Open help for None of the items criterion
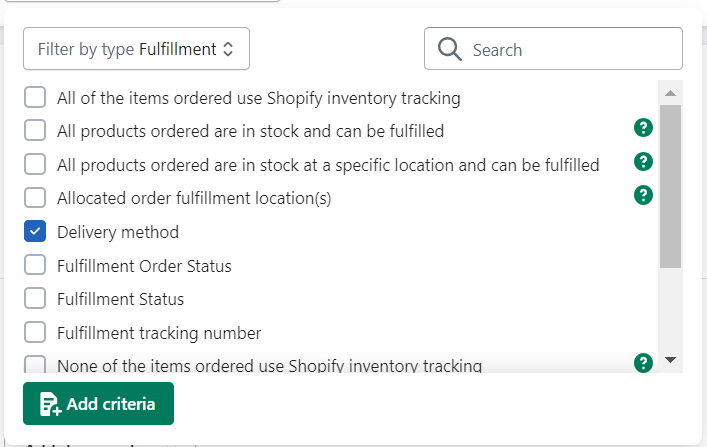707x447 pixels. pos(643,363)
